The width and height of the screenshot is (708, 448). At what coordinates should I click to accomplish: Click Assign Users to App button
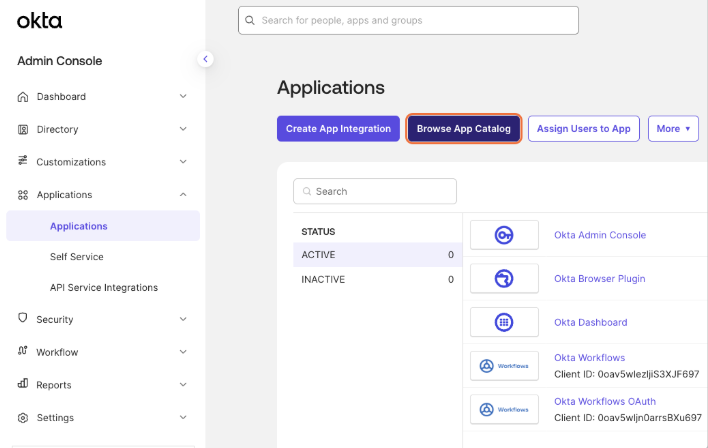coord(583,129)
